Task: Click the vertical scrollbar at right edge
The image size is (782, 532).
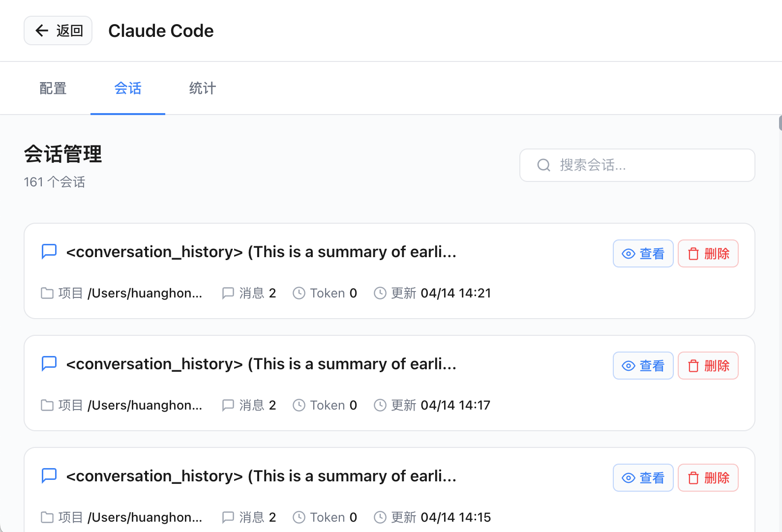Action: (780, 123)
